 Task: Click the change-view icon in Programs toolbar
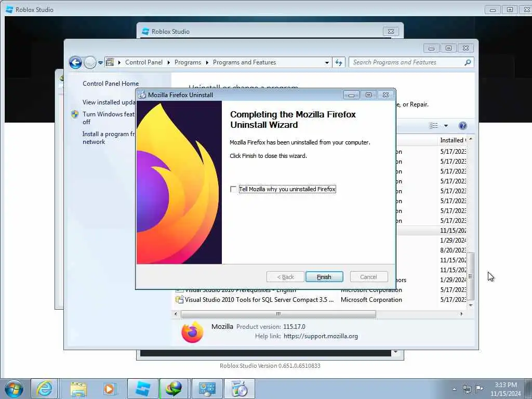(434, 126)
